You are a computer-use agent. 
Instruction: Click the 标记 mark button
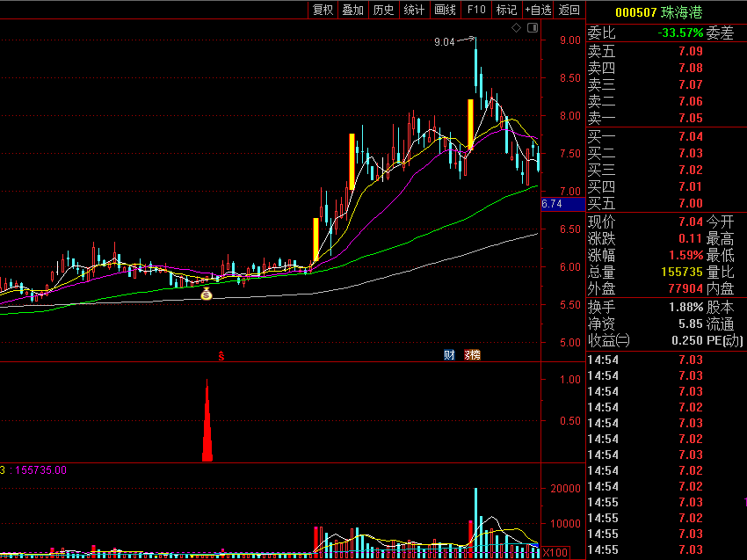(506, 10)
